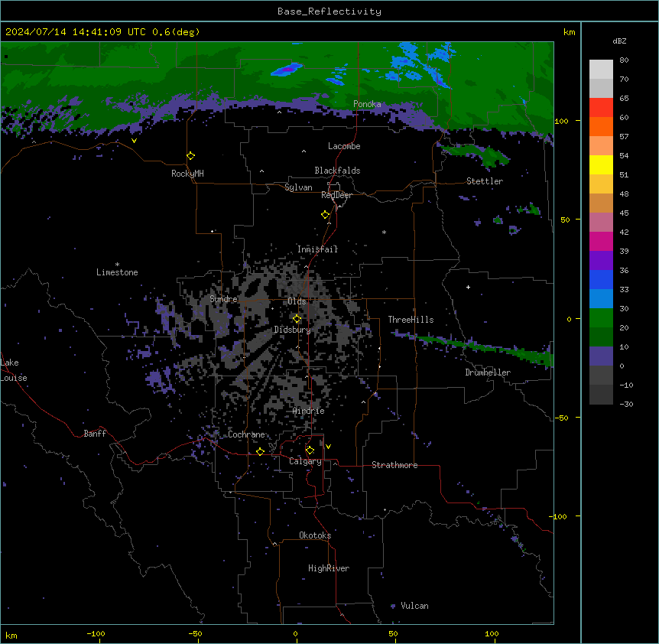Image resolution: width=659 pixels, height=644 pixels.
Task: Click the white asterisk above Limestone
Action: (117, 265)
